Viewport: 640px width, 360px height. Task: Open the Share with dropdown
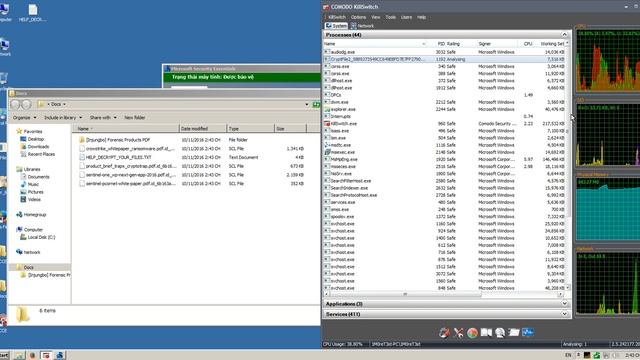coord(103,118)
